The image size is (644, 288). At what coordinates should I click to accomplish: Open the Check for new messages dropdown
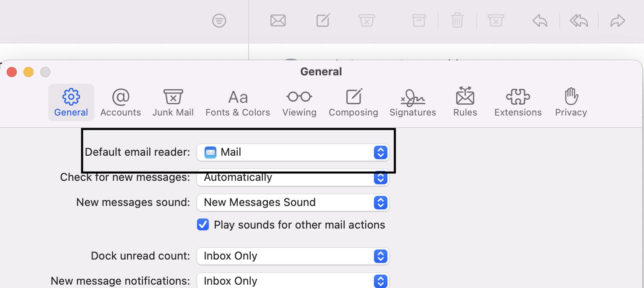coord(293,177)
